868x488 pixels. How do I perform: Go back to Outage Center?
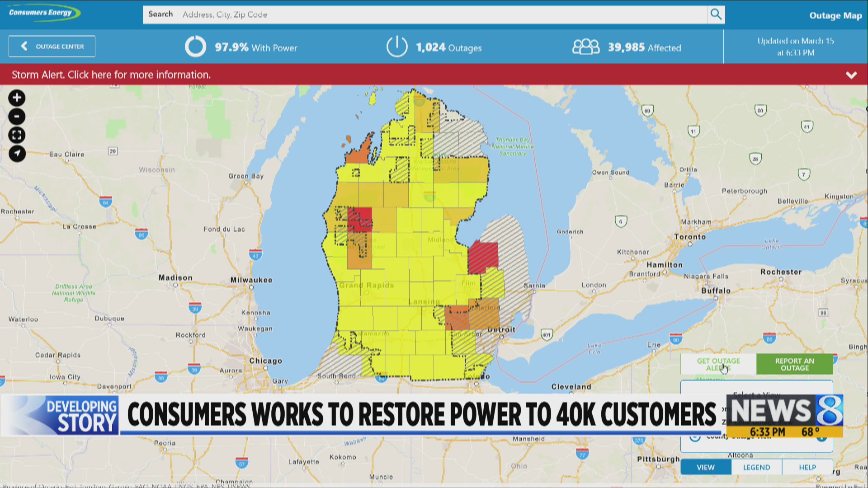52,47
